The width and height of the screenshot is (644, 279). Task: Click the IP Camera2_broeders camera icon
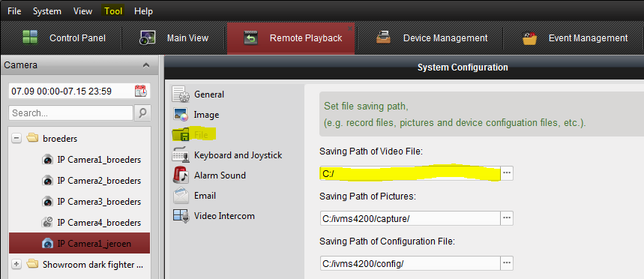(48, 181)
